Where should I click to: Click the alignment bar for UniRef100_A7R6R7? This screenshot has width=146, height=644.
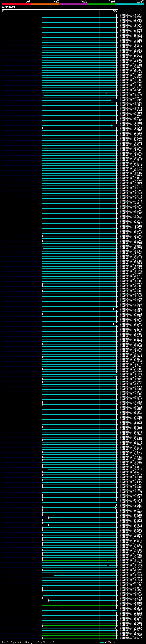(76, 101)
